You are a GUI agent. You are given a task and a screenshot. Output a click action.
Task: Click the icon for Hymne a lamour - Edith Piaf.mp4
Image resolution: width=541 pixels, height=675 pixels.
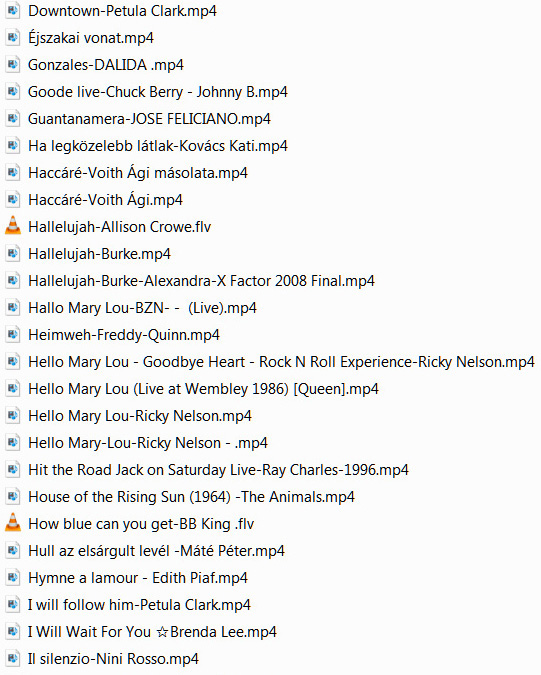pos(13,578)
